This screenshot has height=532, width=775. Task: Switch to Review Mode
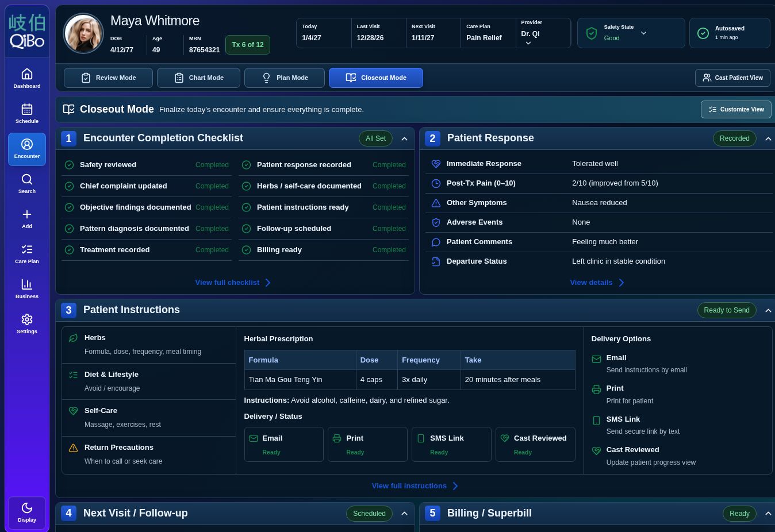(x=108, y=78)
